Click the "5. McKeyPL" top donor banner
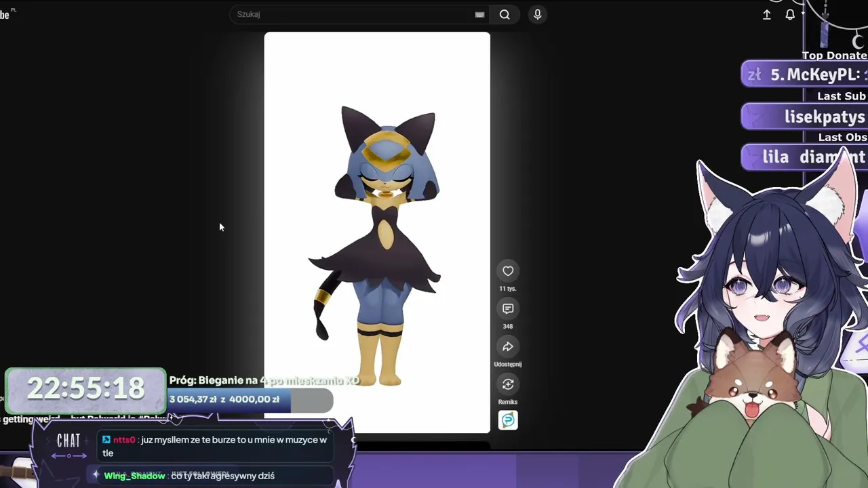Image resolution: width=868 pixels, height=488 pixels. pyautogui.click(x=805, y=75)
